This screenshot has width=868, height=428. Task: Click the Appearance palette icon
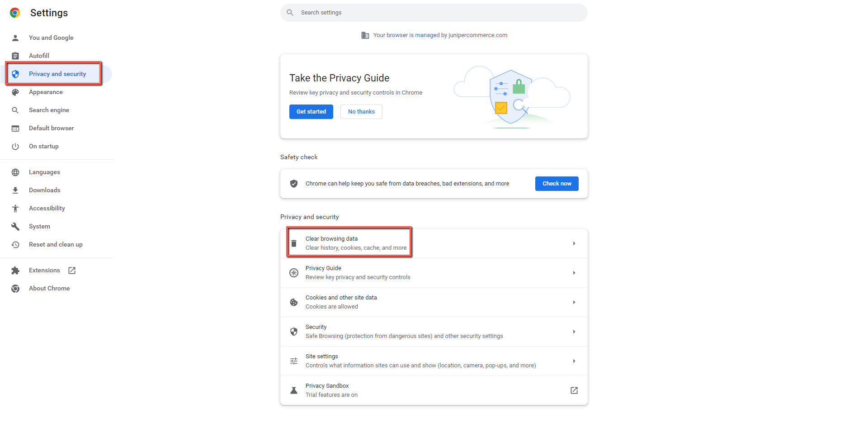click(x=15, y=92)
